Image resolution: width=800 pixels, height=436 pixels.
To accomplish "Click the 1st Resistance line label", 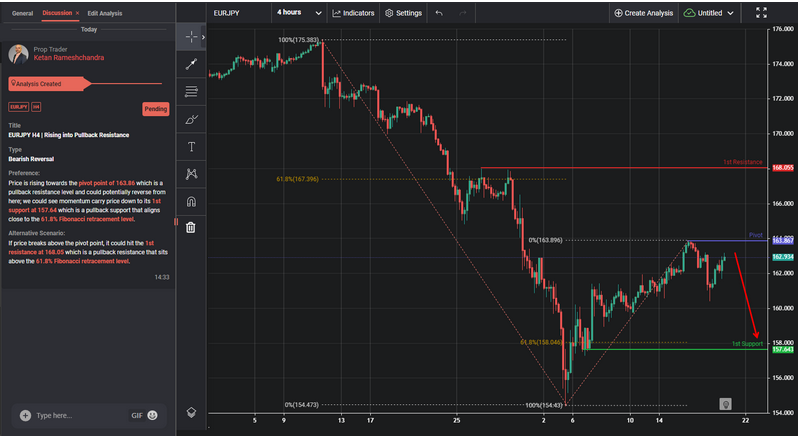I will coord(742,162).
